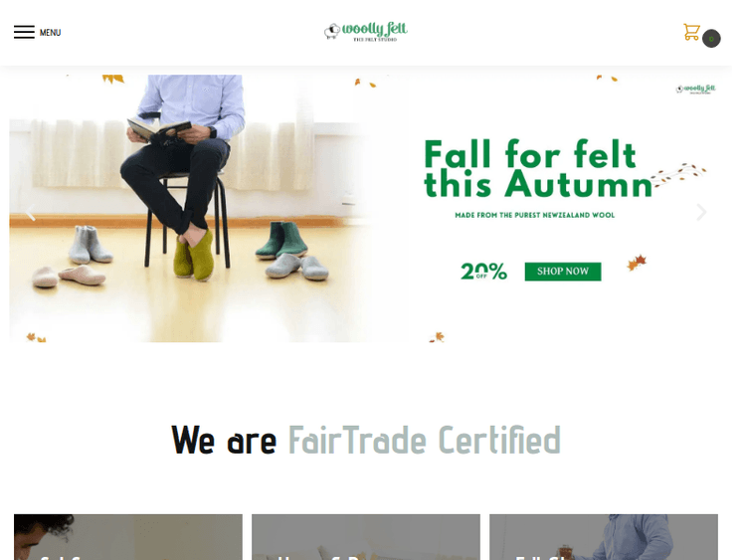Click the FairTrade Certified heading text

pyautogui.click(x=425, y=441)
